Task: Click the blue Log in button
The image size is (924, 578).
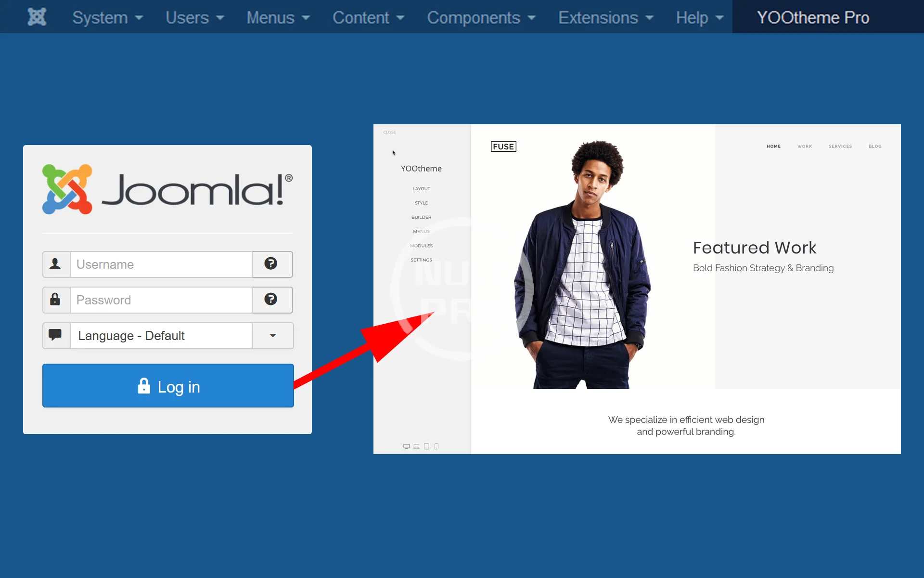Action: 168,386
